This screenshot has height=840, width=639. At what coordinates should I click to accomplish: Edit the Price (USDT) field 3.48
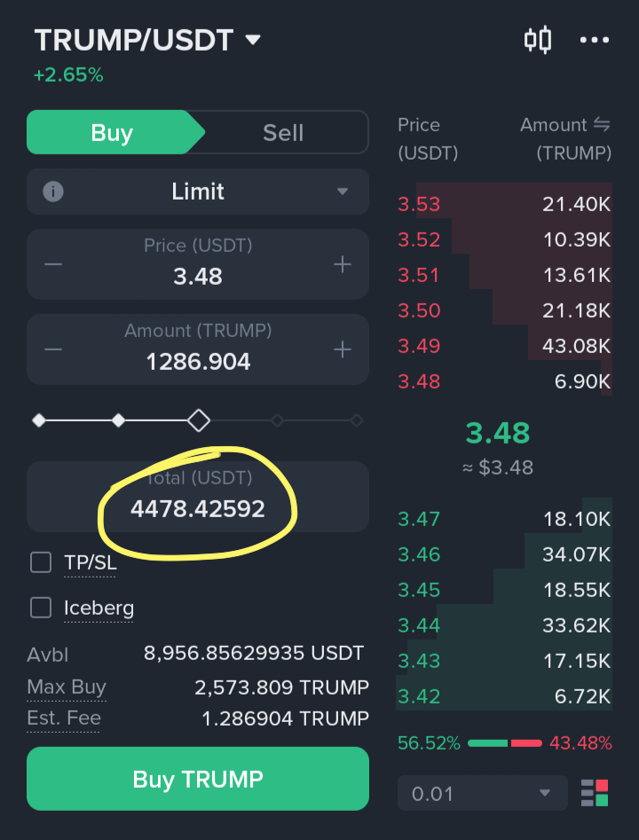(198, 264)
